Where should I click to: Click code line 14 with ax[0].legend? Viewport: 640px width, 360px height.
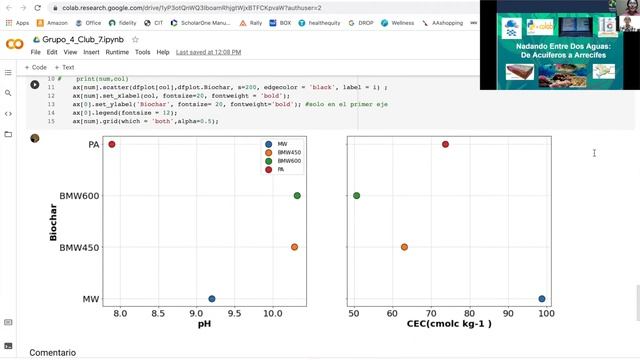(124, 113)
